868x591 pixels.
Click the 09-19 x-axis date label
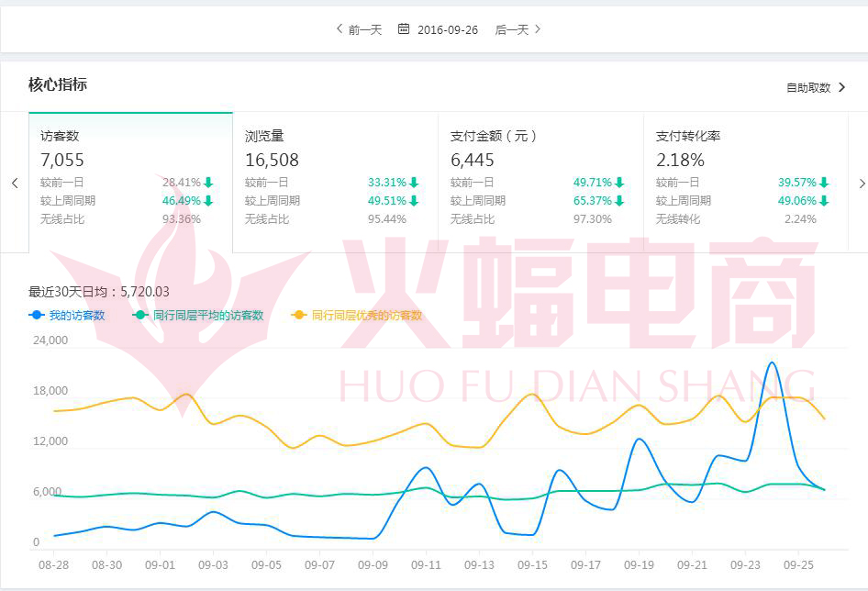coord(639,565)
